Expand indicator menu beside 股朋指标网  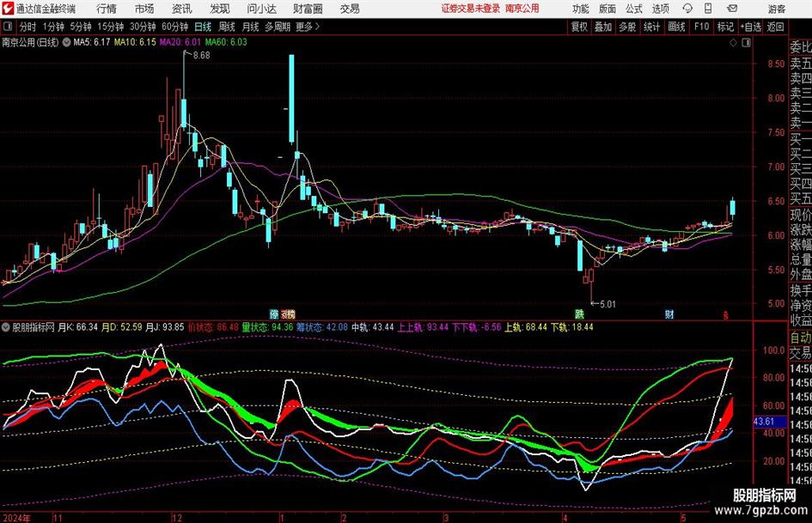[6, 327]
